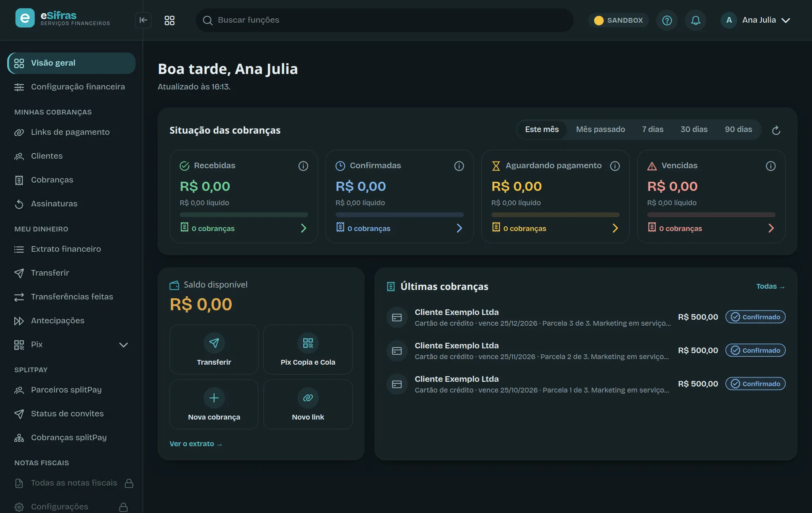Click the SANDBOX mode indicator
Viewport: 812px width, 513px height.
(619, 20)
